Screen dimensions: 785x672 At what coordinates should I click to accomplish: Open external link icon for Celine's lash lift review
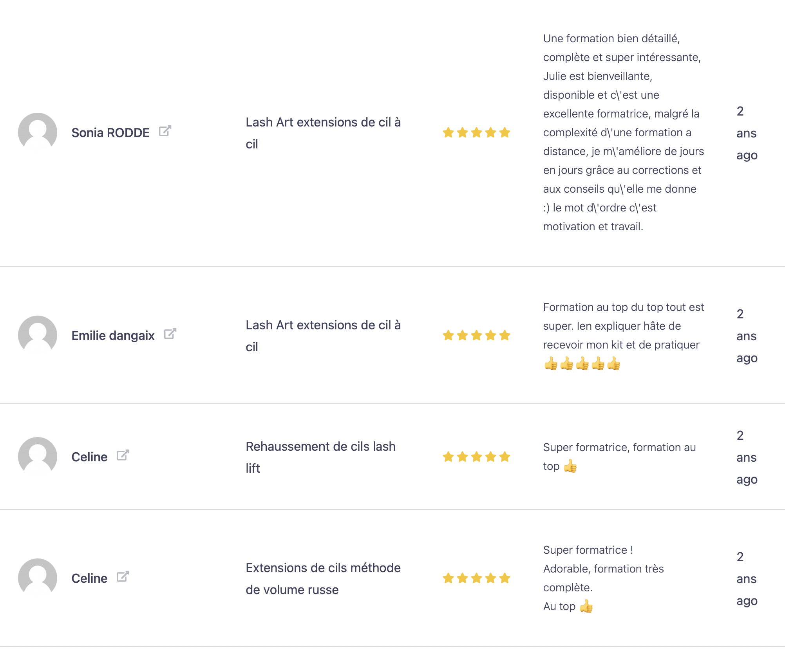pyautogui.click(x=123, y=455)
